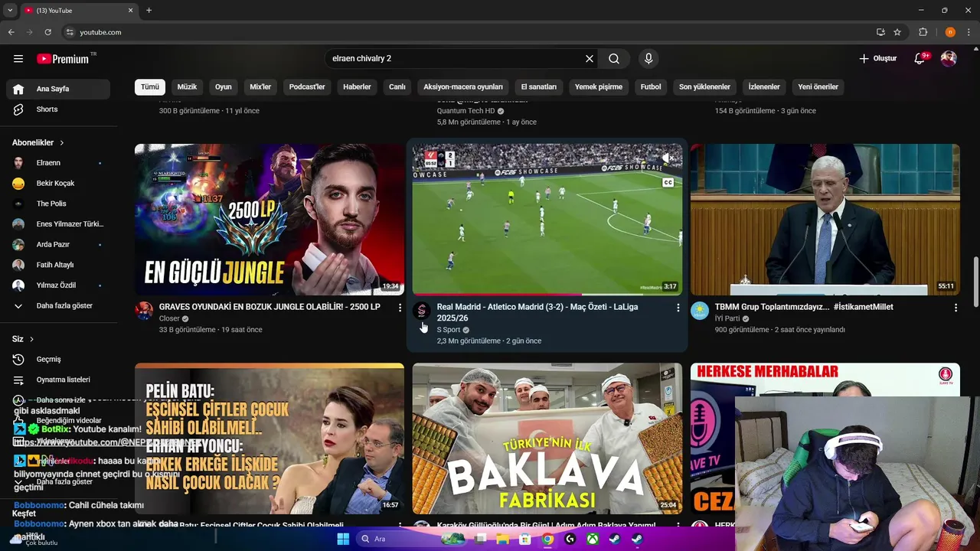Select the Podcast'ler filter chip

[307, 86]
